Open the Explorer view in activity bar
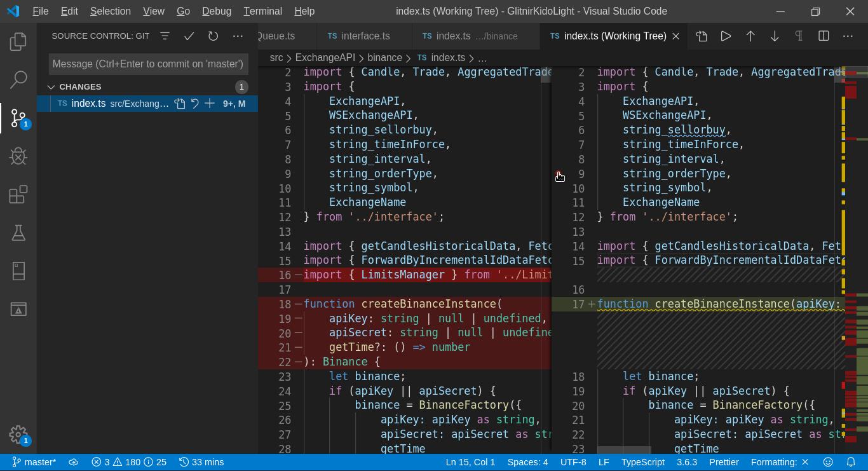The height and width of the screenshot is (471, 868). [18, 42]
